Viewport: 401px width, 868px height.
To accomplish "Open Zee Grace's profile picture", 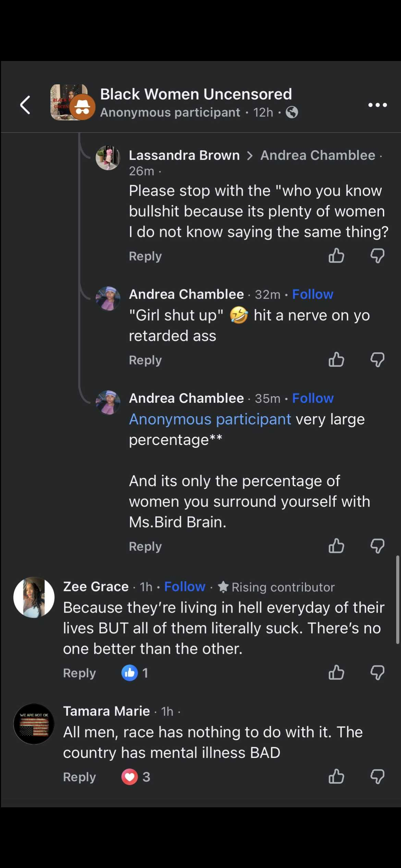I will [34, 597].
